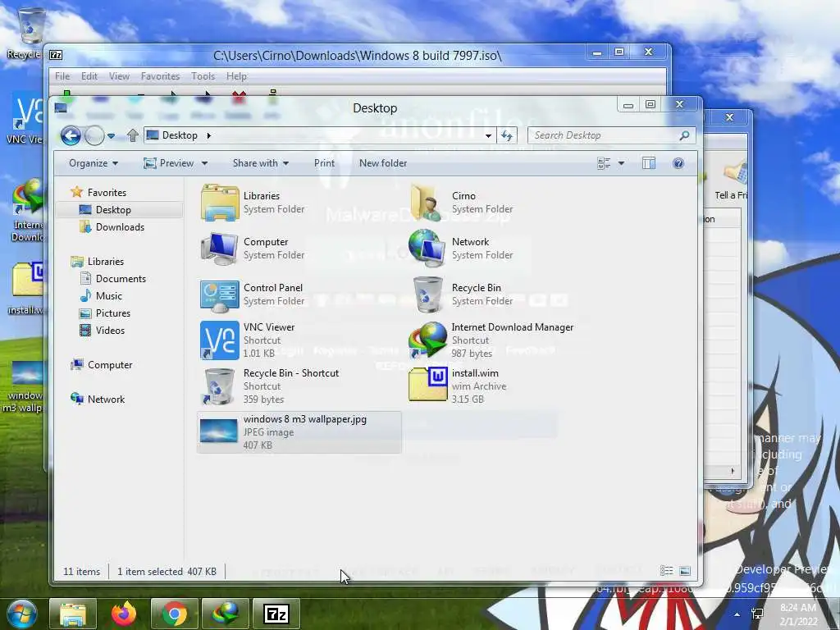This screenshot has height=630, width=840.
Task: Switch to details view via status bar icon
Action: (666, 571)
